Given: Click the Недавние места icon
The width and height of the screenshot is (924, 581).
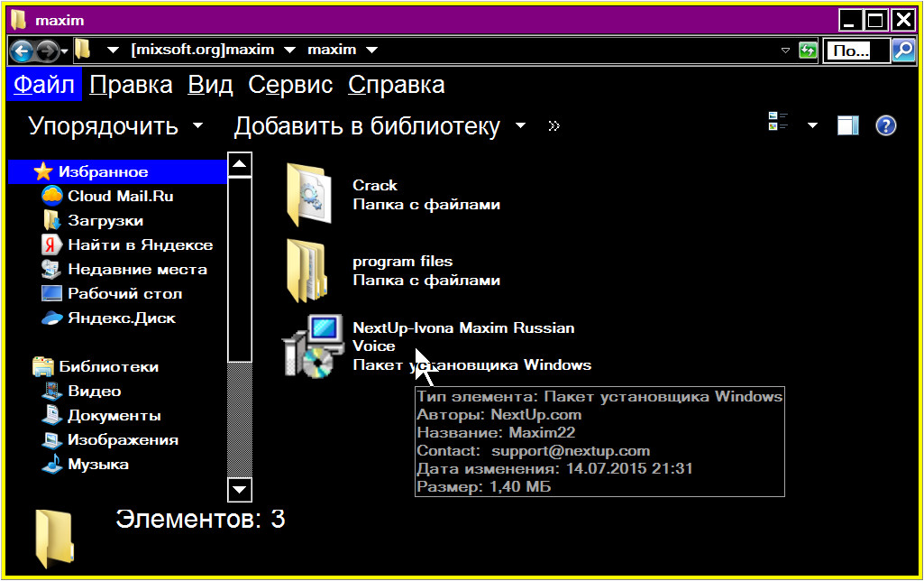Looking at the screenshot, I should [x=51, y=270].
